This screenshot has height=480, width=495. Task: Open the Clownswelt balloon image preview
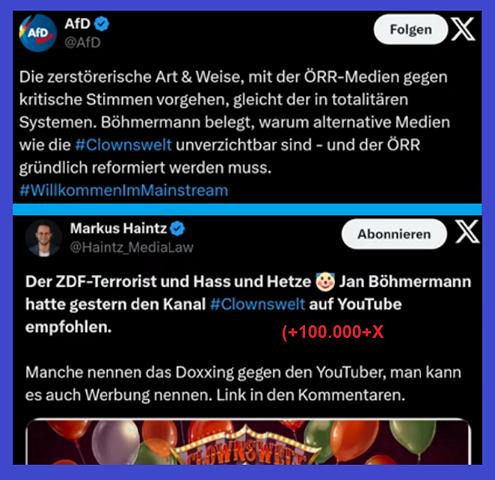[248, 441]
